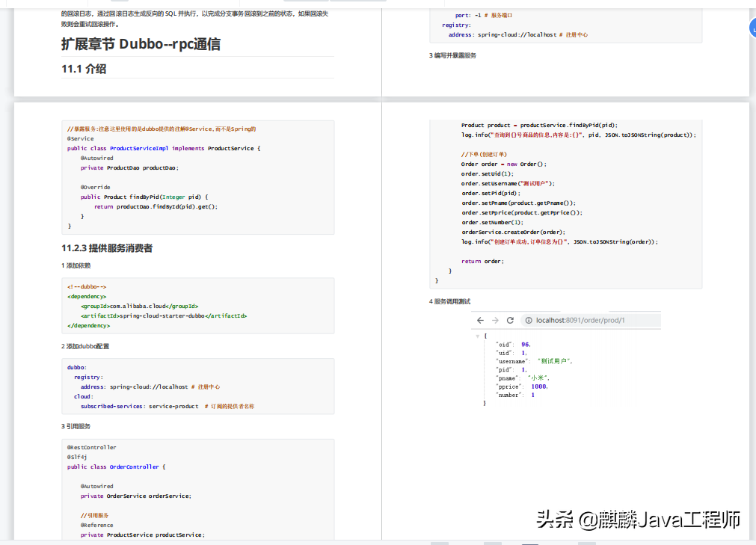The width and height of the screenshot is (756, 545).
Task: Click the '2 添加dubbo配置' step label
Action: pos(85,346)
